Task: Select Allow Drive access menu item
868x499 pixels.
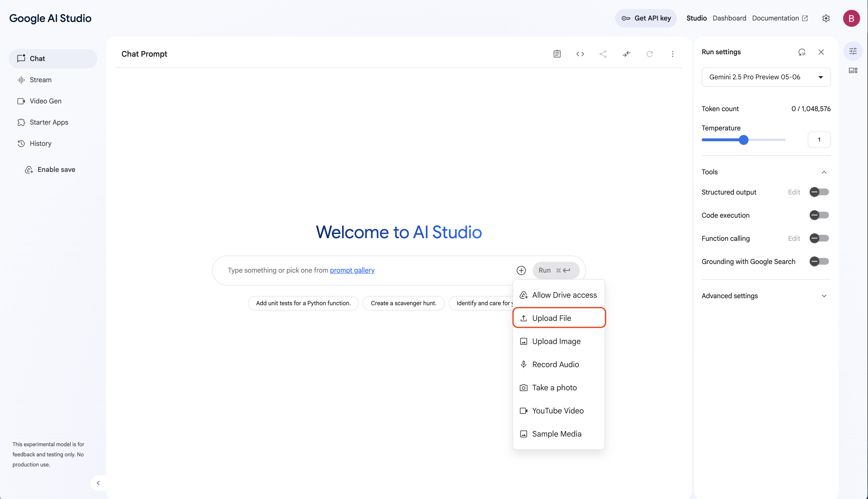Action: pyautogui.click(x=559, y=295)
